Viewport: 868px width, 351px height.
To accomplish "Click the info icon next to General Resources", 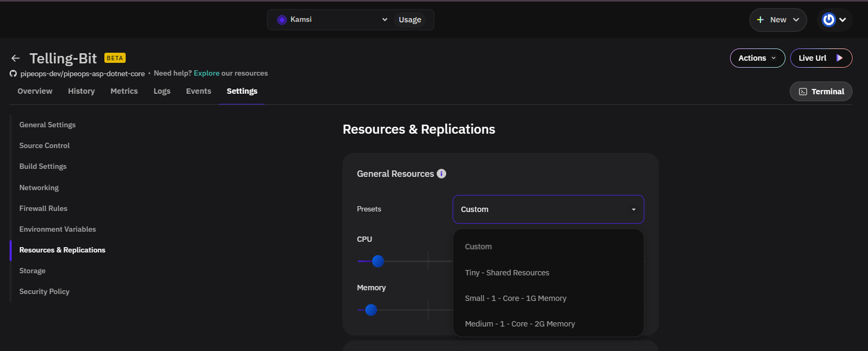I will (x=441, y=174).
